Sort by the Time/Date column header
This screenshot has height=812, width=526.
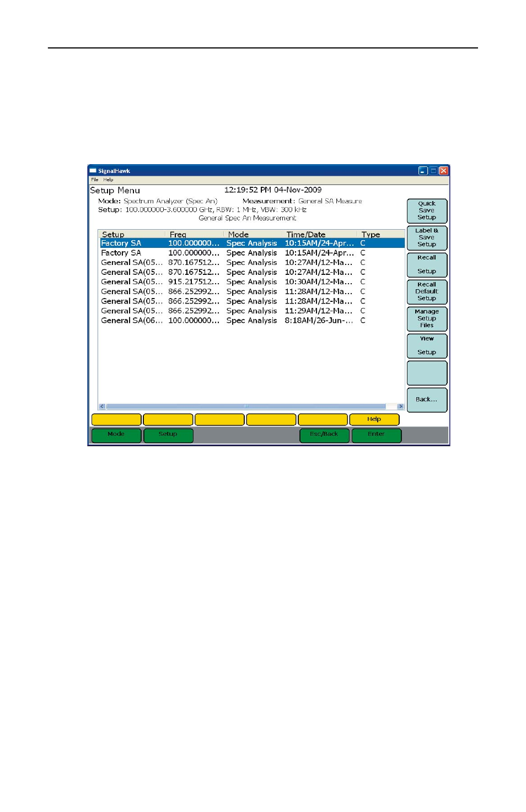click(x=319, y=234)
